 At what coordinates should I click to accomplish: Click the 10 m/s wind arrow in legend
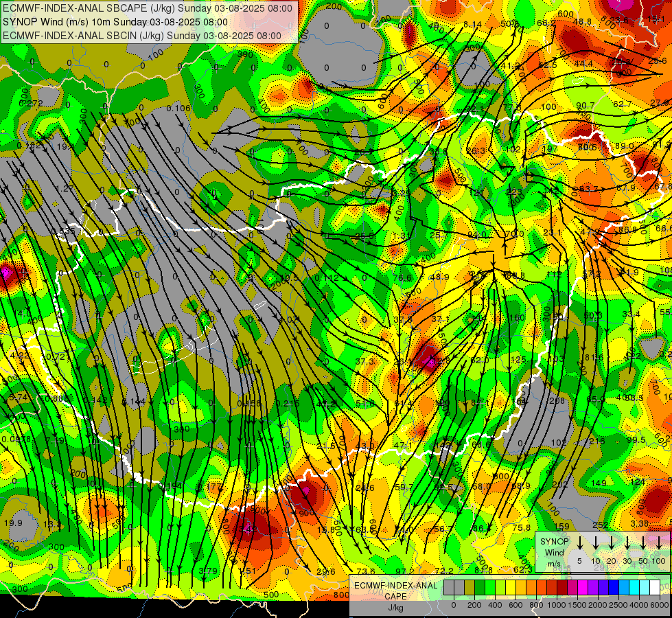tap(596, 543)
